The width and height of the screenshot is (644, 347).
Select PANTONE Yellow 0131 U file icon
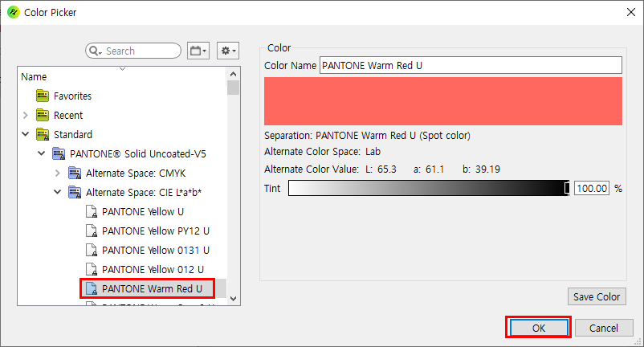pyautogui.click(x=92, y=250)
